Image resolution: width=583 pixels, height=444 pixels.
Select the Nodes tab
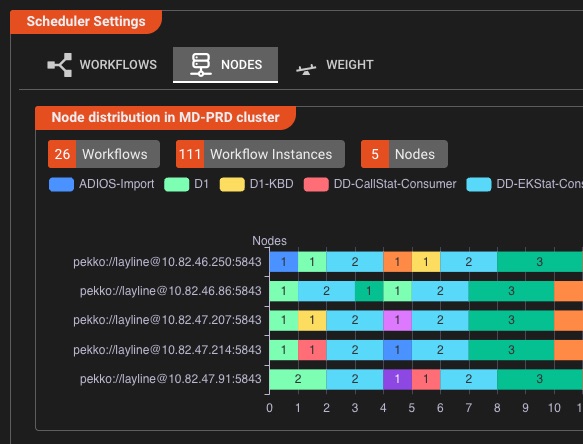tap(225, 65)
